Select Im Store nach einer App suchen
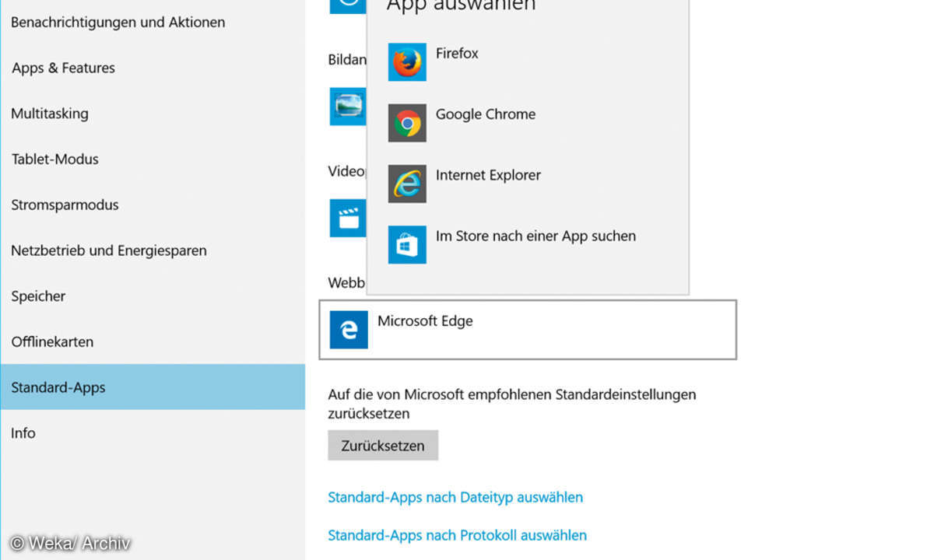The image size is (934, 560). (x=528, y=244)
